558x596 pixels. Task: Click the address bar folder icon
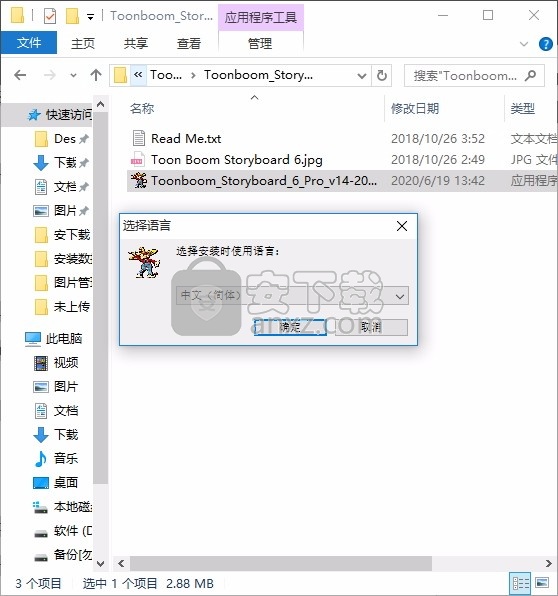(x=120, y=75)
